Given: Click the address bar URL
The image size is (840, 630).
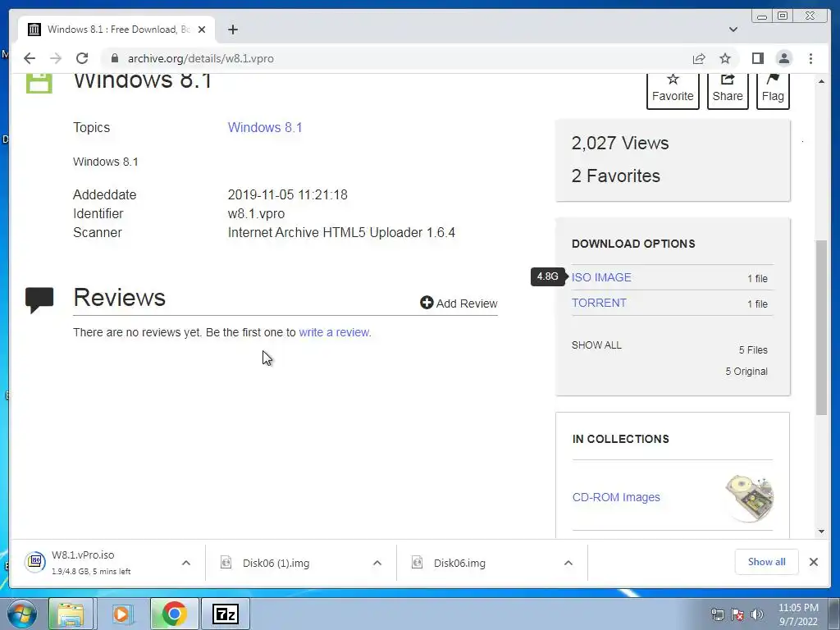Looking at the screenshot, I should pos(200,58).
